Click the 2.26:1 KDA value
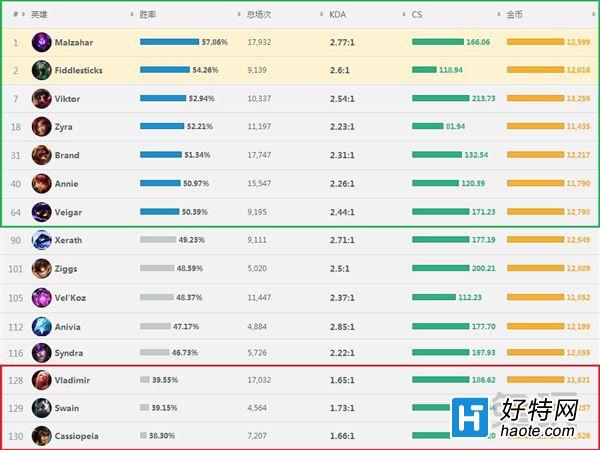This screenshot has width=600, height=450. [x=342, y=184]
